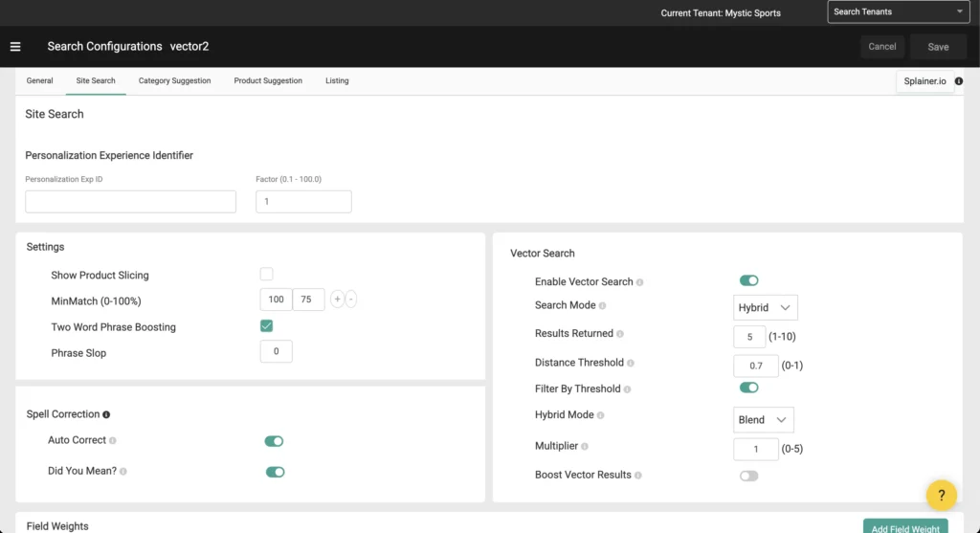Click the MinMatch minus icon
The height and width of the screenshot is (533, 980).
pos(351,300)
